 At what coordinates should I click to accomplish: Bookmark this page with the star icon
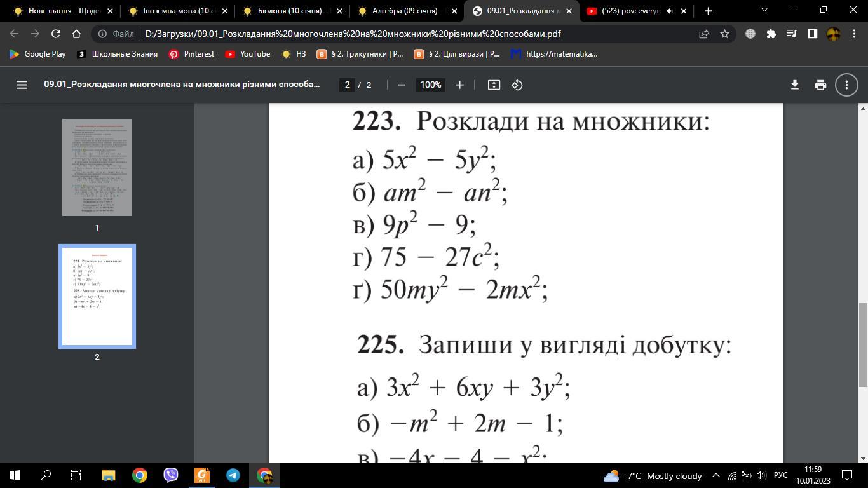click(x=724, y=34)
